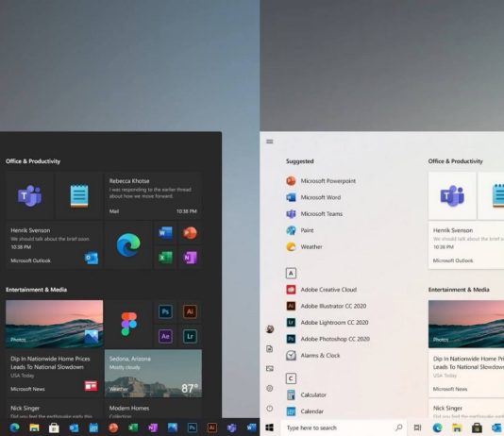The width and height of the screenshot is (504, 436).
Task: Launch Photoshop from the dark taskbar
Action: click(192, 428)
